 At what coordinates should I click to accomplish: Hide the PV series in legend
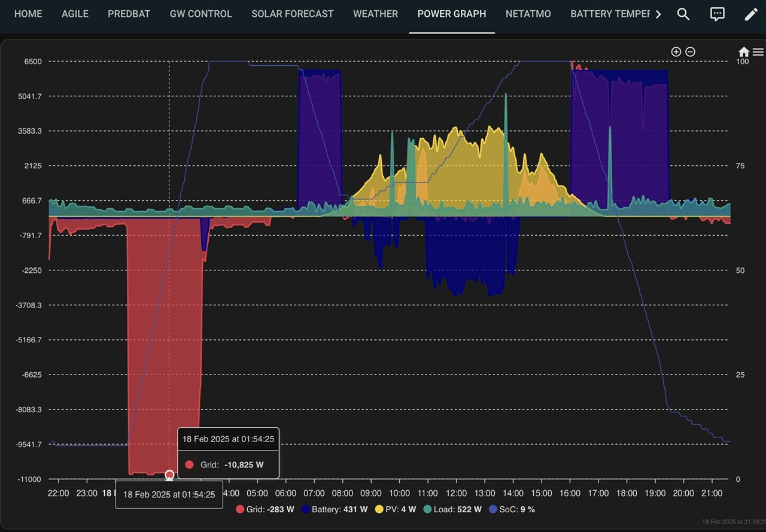click(395, 509)
